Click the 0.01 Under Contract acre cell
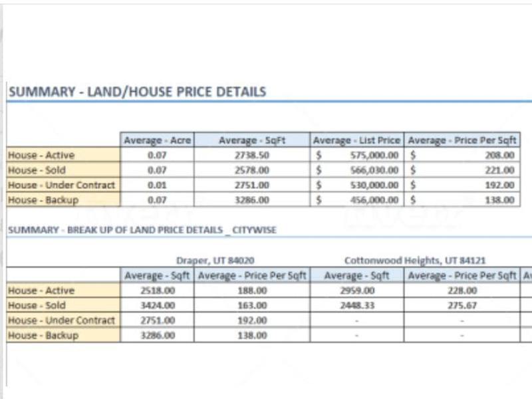This screenshot has height=399, width=532. coord(158,185)
